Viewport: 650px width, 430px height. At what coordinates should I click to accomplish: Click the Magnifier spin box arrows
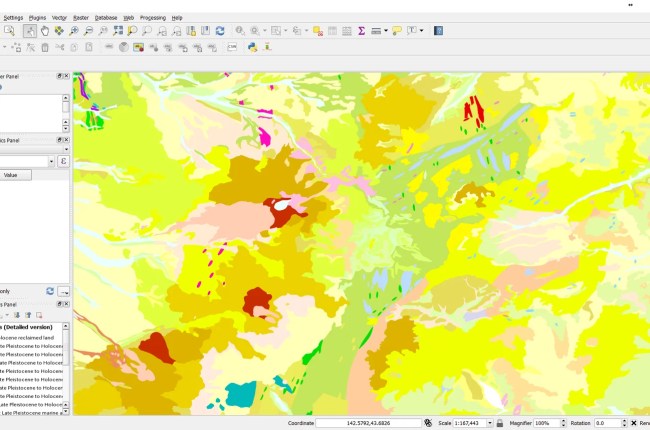563,423
